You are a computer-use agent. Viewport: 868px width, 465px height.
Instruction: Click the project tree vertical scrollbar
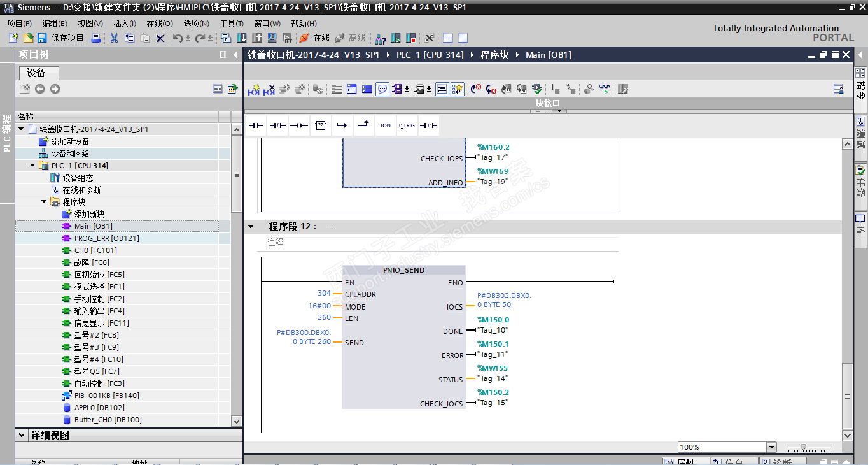tap(237, 173)
